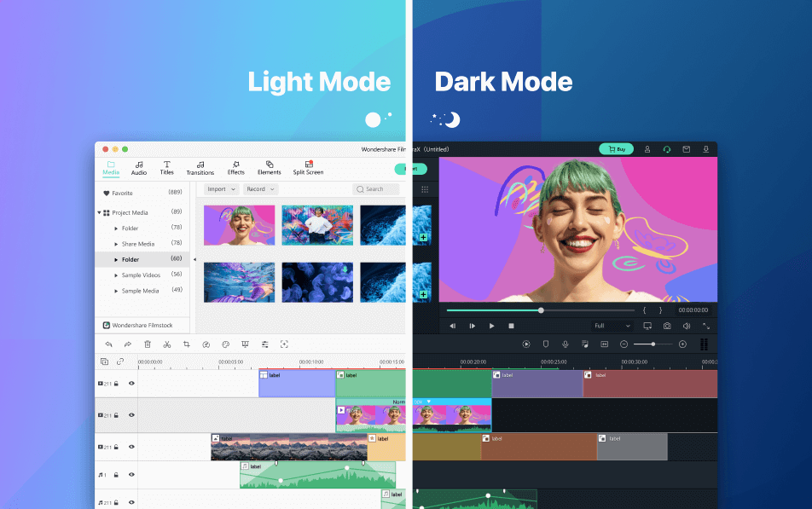Screen dimensions: 812x509
Task: Click the green Buy button
Action: point(616,149)
